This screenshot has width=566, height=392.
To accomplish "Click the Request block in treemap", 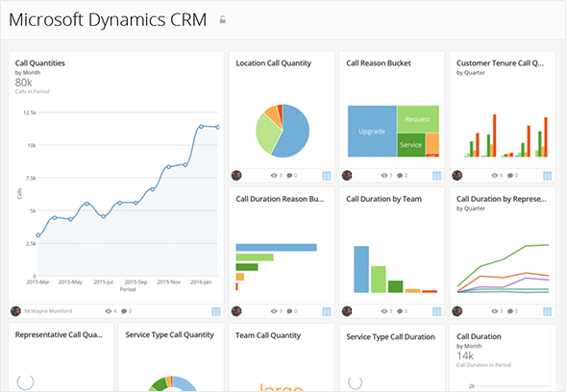I will [x=418, y=119].
